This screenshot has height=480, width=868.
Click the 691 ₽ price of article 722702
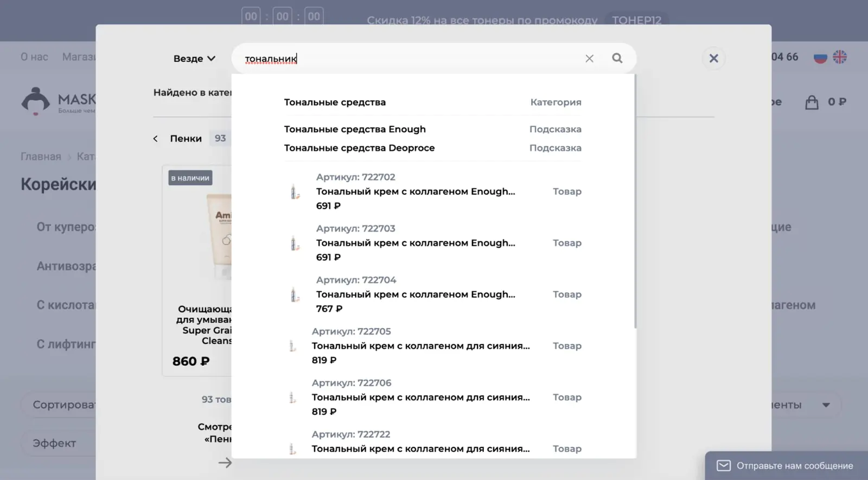(328, 206)
